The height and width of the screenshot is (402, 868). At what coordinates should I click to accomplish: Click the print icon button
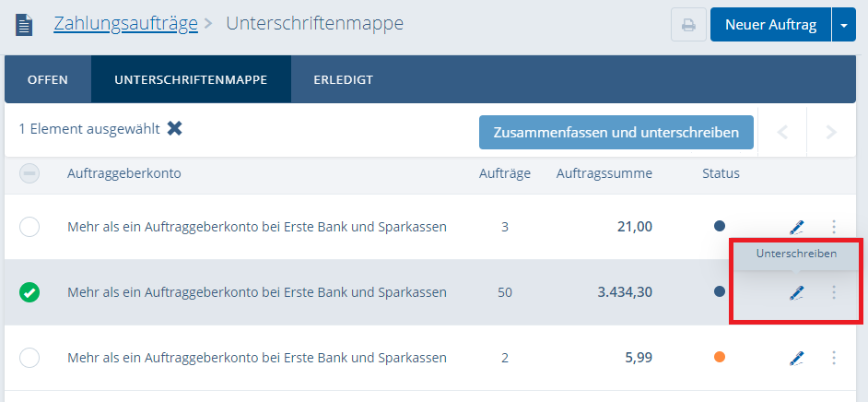tap(687, 25)
